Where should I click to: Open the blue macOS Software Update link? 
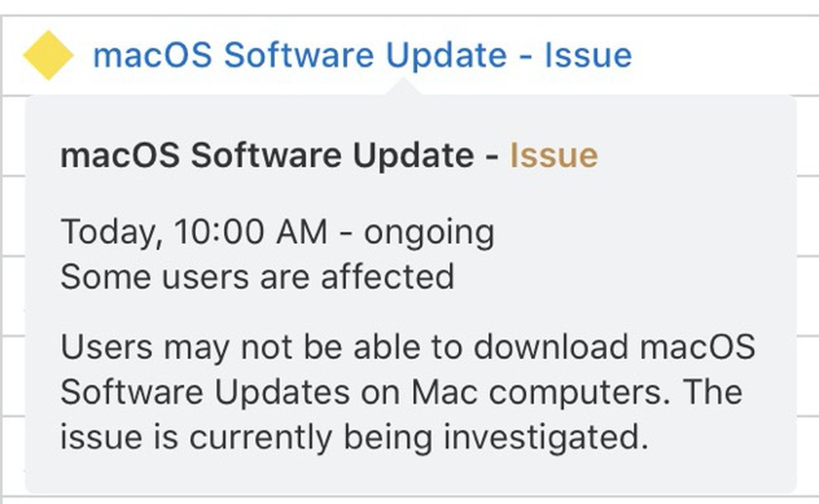point(361,55)
